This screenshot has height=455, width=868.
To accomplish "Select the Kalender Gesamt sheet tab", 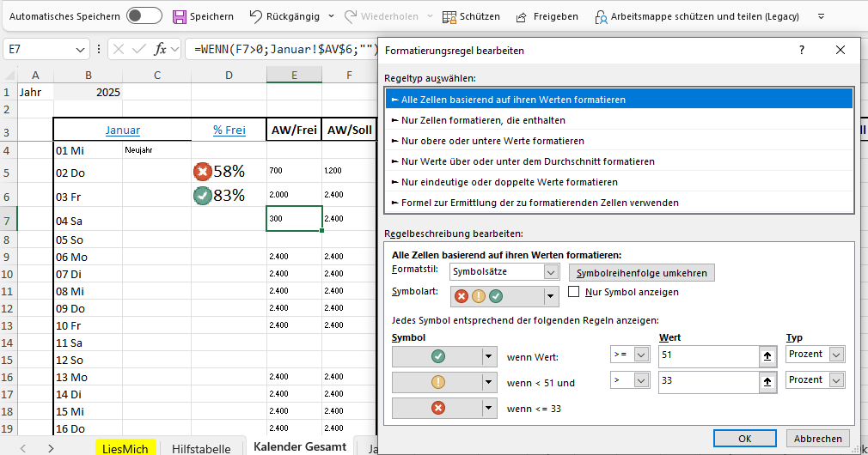I will (299, 446).
